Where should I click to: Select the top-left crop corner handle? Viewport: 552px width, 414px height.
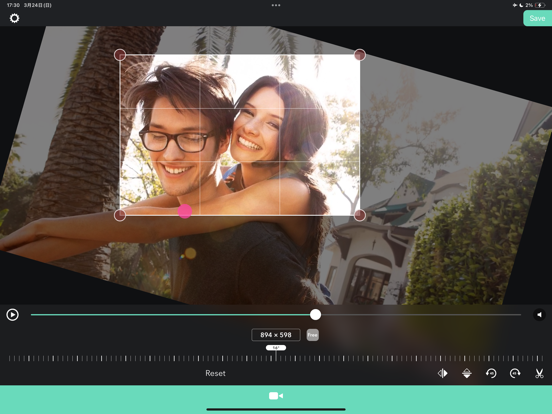coord(120,55)
